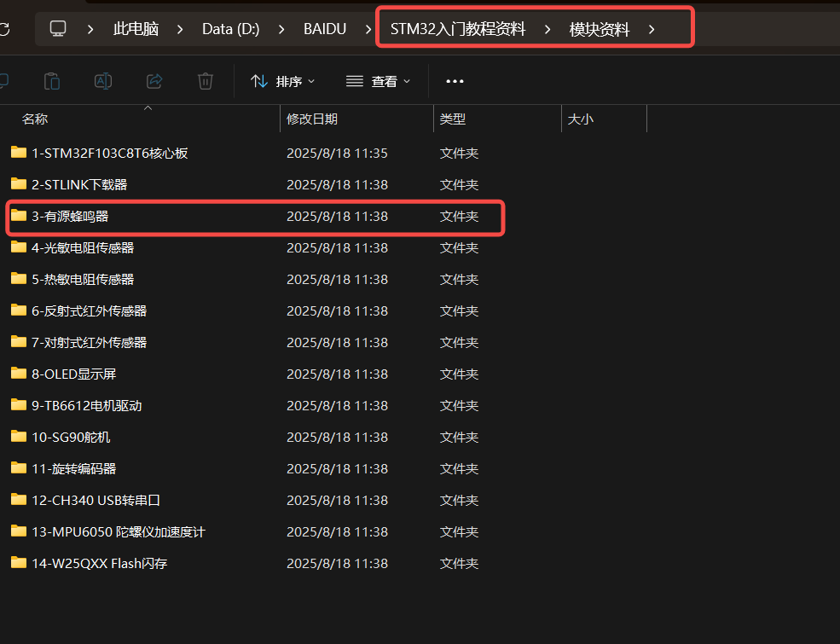The width and height of the screenshot is (840, 644).
Task: Select the name 5-热敏电阻传感器
Action: (x=83, y=280)
